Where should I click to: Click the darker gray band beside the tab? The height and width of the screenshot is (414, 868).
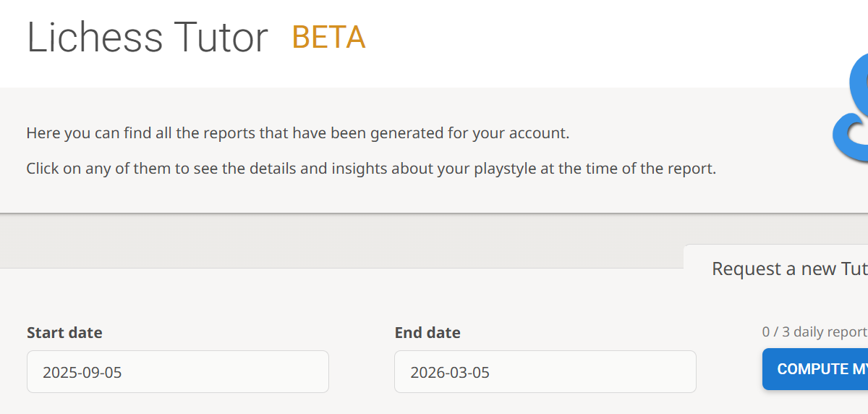point(340,241)
